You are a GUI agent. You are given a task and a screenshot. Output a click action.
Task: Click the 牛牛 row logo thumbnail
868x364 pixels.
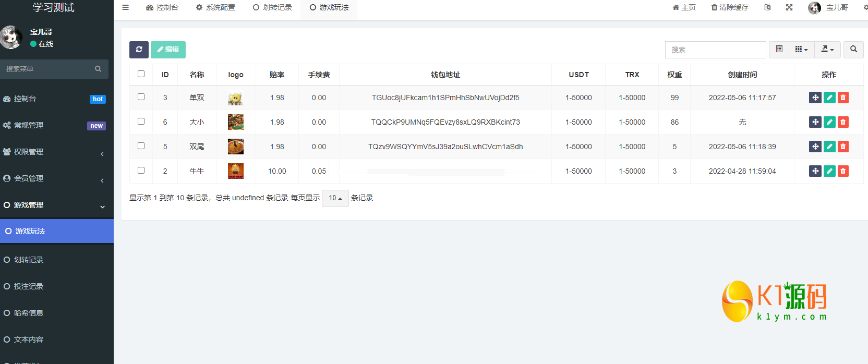pos(236,171)
